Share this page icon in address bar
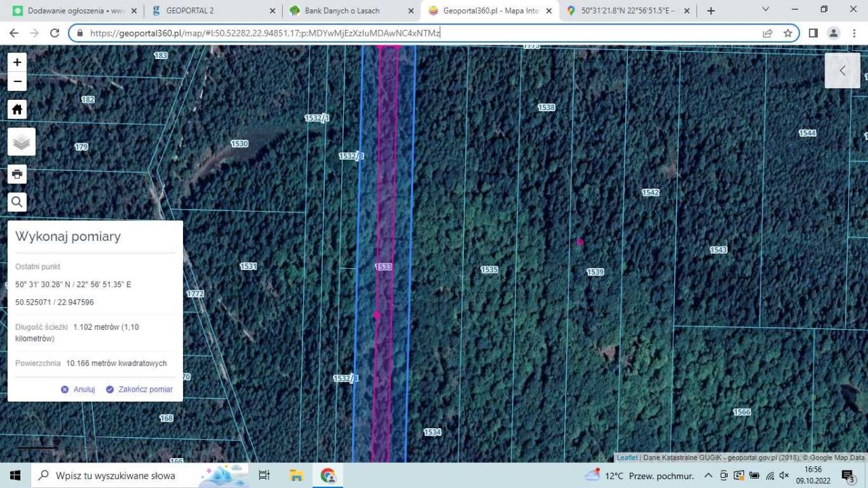This screenshot has height=488, width=868. pos(768,33)
